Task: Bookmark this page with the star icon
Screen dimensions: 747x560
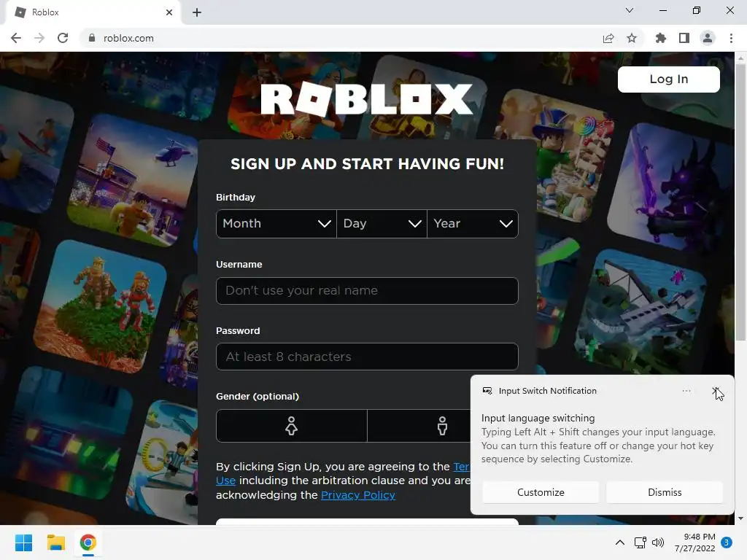Action: tap(632, 38)
